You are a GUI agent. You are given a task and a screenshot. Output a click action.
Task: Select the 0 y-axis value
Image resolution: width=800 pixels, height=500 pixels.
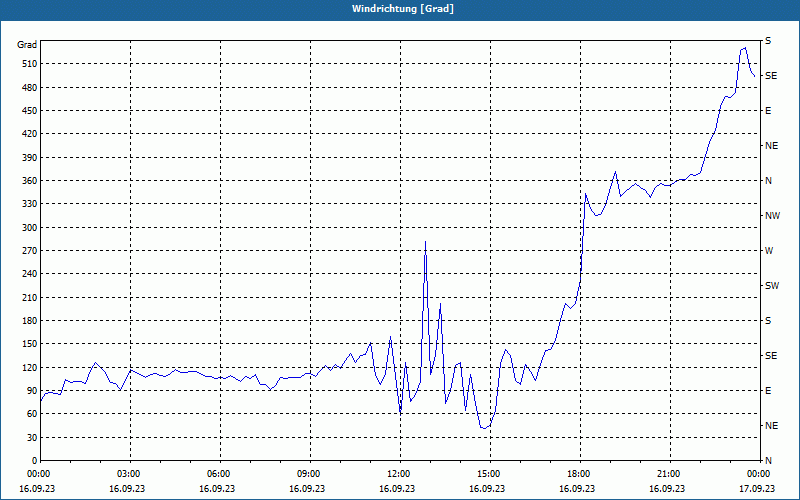34,460
